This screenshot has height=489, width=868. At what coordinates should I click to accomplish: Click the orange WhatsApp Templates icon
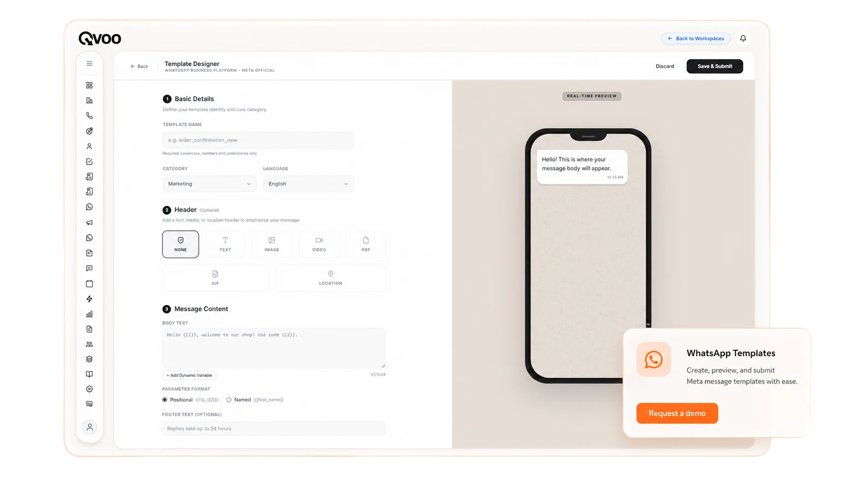[654, 359]
